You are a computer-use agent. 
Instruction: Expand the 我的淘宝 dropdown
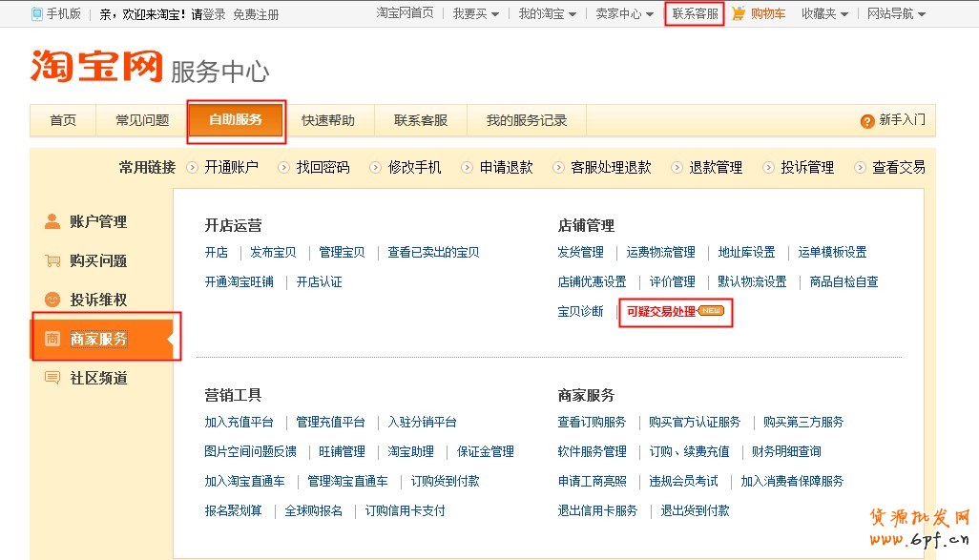click(x=548, y=13)
